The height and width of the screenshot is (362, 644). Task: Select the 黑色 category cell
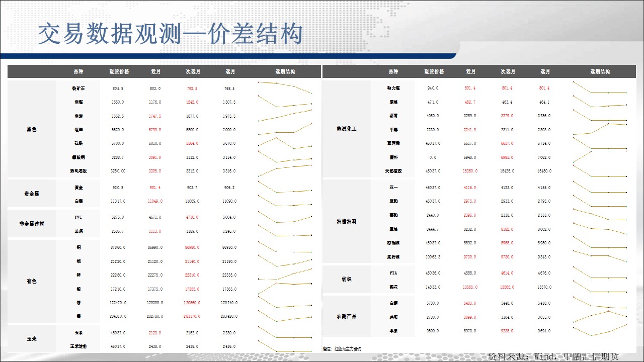click(x=32, y=129)
